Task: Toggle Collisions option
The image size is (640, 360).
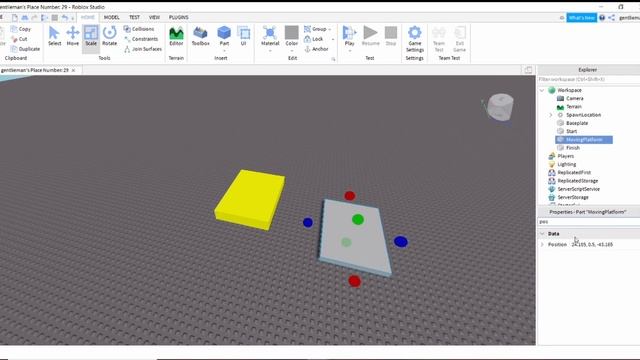Action: (139, 29)
